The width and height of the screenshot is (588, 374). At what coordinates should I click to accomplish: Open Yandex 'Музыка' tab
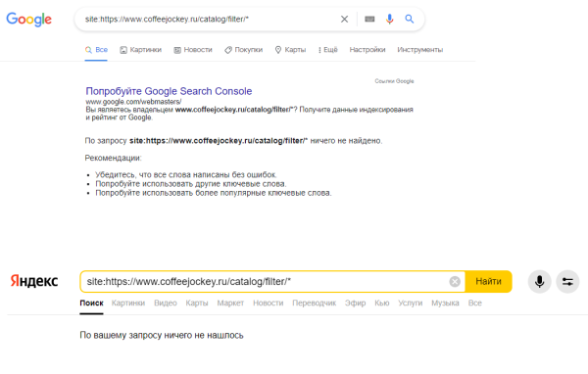[x=445, y=304]
